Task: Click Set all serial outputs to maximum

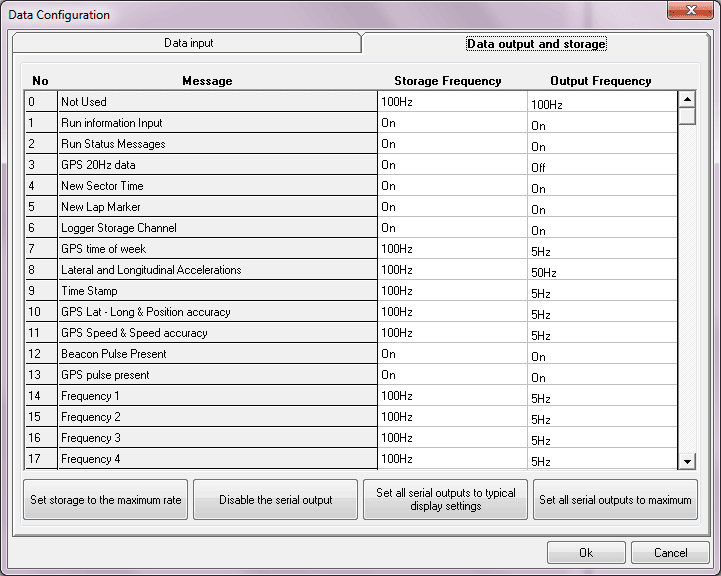Action: (615, 500)
